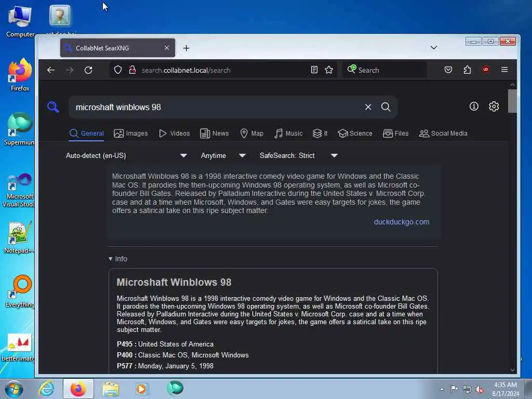Bookmark this page with the star icon
The height and width of the screenshot is (399, 532).
click(x=329, y=70)
